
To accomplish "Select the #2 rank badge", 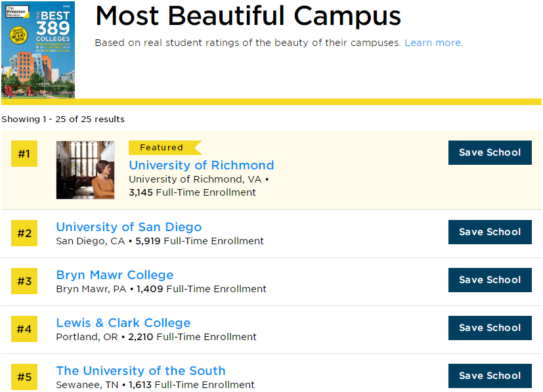I will tap(24, 233).
